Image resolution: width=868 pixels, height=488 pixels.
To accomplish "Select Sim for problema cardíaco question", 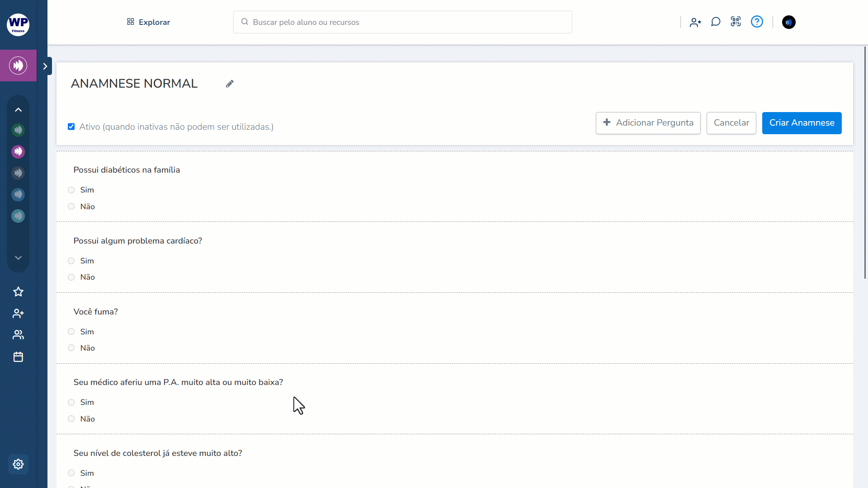I will coord(71,261).
